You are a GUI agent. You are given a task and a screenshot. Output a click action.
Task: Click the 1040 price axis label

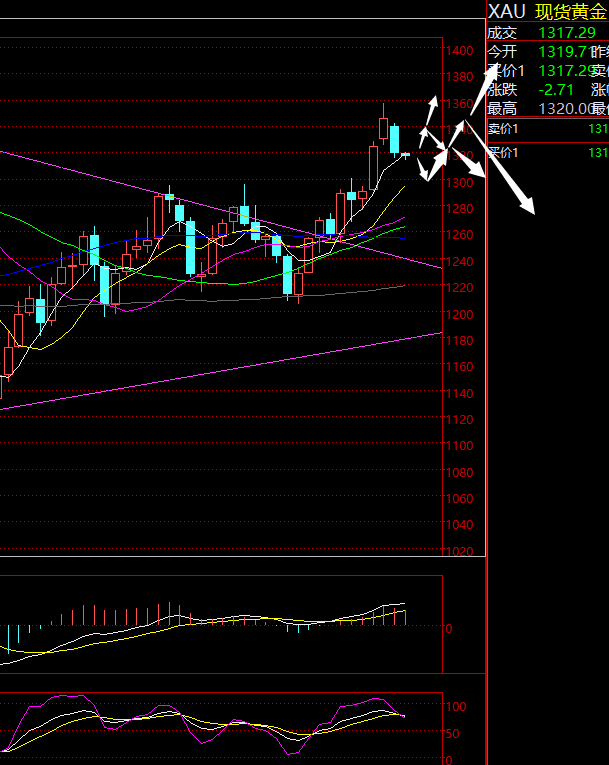pyautogui.click(x=460, y=525)
